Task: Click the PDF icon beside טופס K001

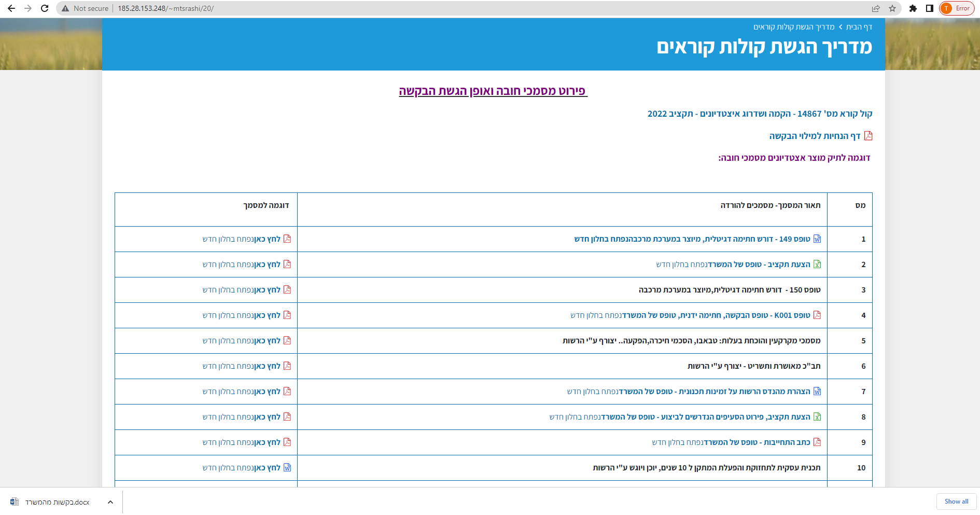Action: click(817, 315)
